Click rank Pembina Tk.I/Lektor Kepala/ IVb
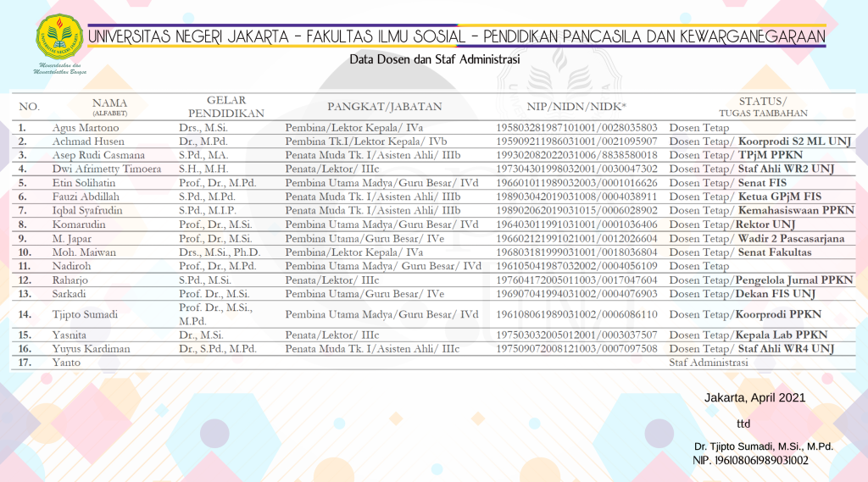The image size is (868, 482). point(366,141)
